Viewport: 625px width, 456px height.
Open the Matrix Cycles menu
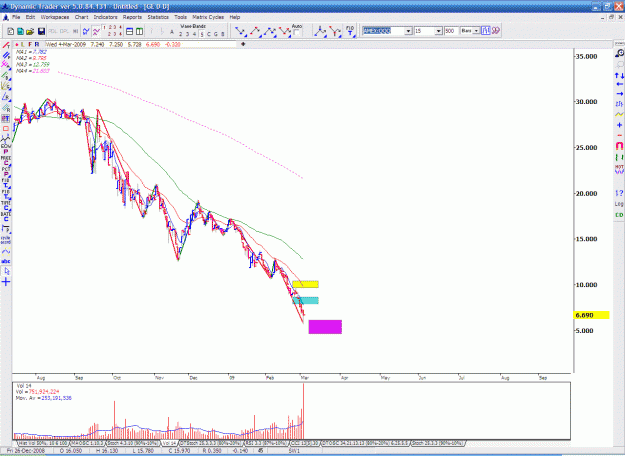click(208, 17)
